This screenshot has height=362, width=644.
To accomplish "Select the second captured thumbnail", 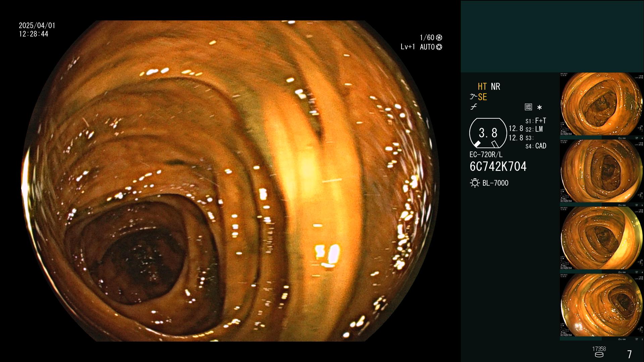I will (x=602, y=171).
